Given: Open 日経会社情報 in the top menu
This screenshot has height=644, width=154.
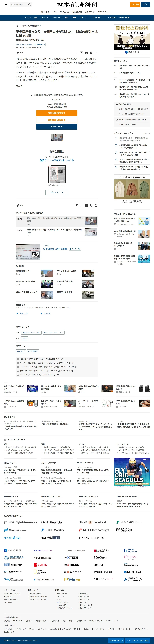Looking at the screenshot, I should pos(77,12).
